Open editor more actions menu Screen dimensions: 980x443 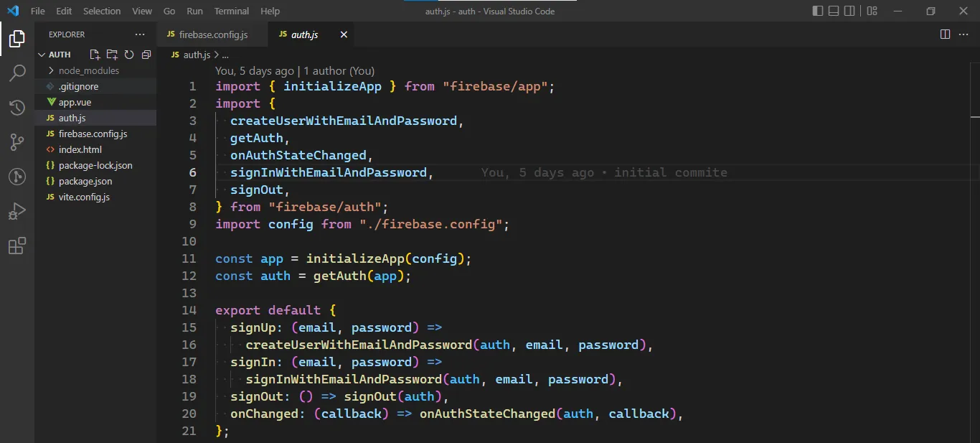tap(963, 34)
